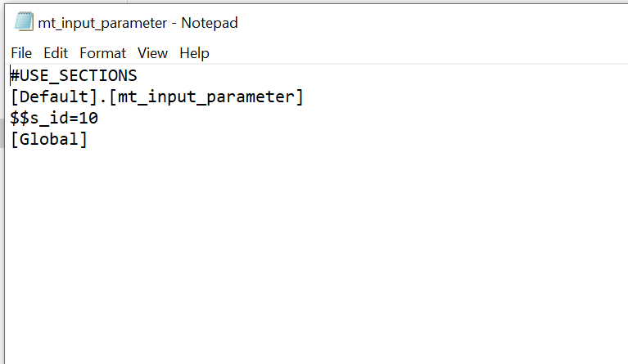Open the Format menu

click(x=102, y=53)
